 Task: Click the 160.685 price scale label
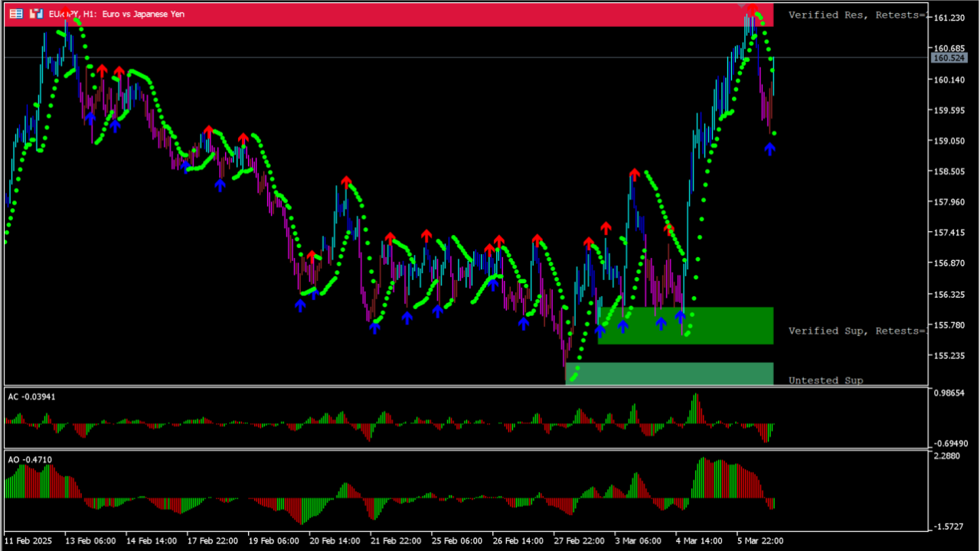(x=948, y=48)
